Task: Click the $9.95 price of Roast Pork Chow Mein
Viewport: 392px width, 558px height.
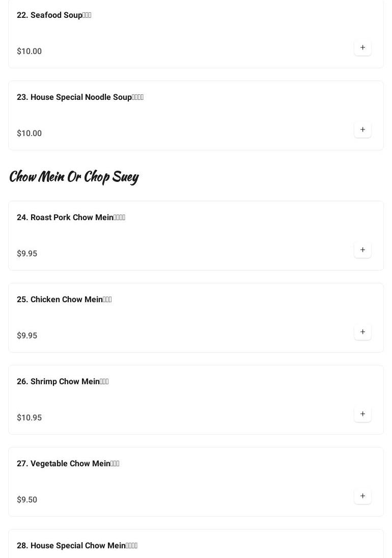Action: (27, 254)
